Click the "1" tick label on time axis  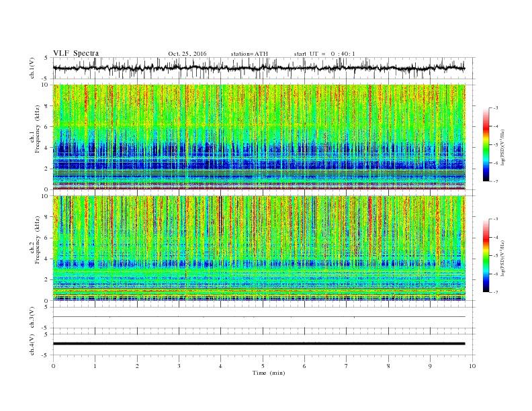coord(95,366)
